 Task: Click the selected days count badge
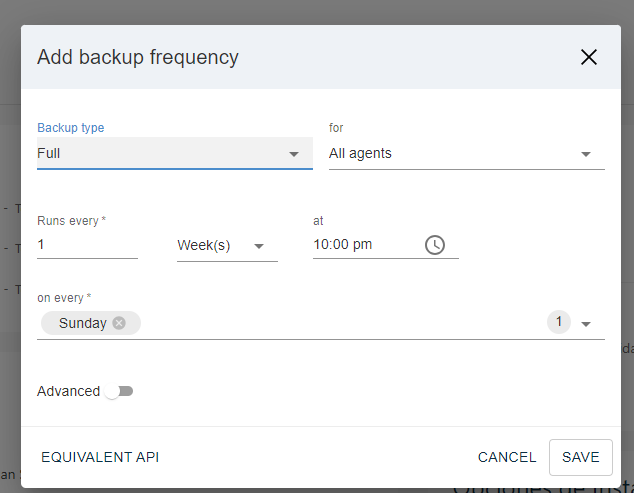[559, 322]
